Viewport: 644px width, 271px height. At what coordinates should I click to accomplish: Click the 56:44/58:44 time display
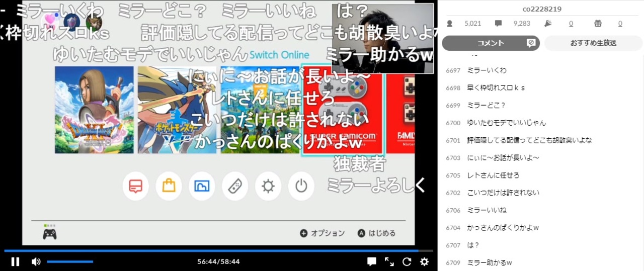click(x=218, y=261)
